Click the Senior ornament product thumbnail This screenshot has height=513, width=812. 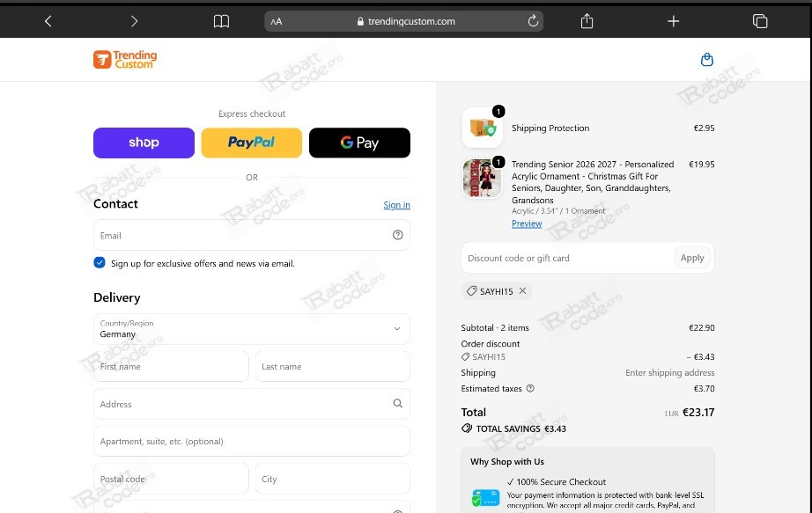[482, 178]
